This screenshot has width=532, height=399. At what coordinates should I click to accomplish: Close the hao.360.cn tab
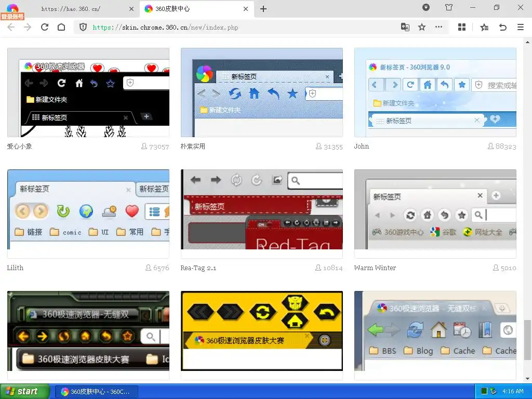click(131, 9)
